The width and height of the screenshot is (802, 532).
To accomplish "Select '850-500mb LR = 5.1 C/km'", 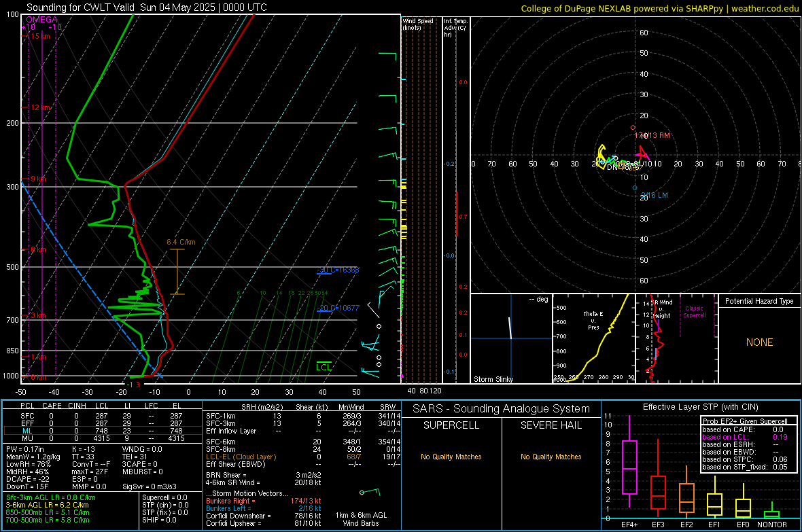I will tap(48, 512).
